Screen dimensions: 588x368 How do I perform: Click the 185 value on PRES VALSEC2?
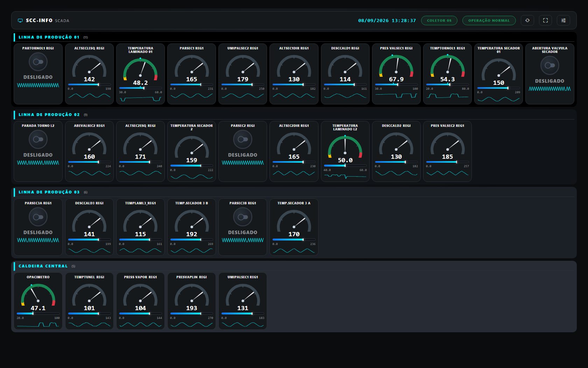[x=447, y=157]
